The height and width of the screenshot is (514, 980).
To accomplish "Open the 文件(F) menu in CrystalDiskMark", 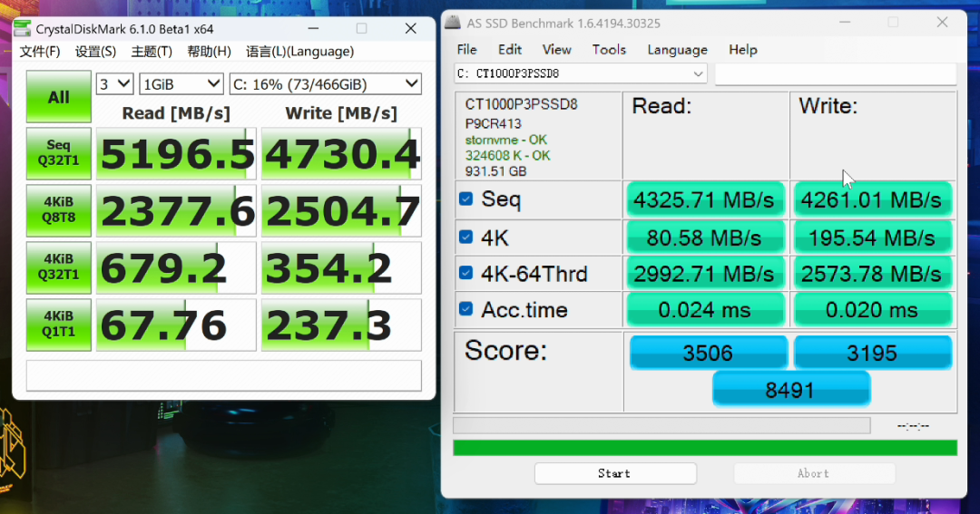I will tap(40, 51).
